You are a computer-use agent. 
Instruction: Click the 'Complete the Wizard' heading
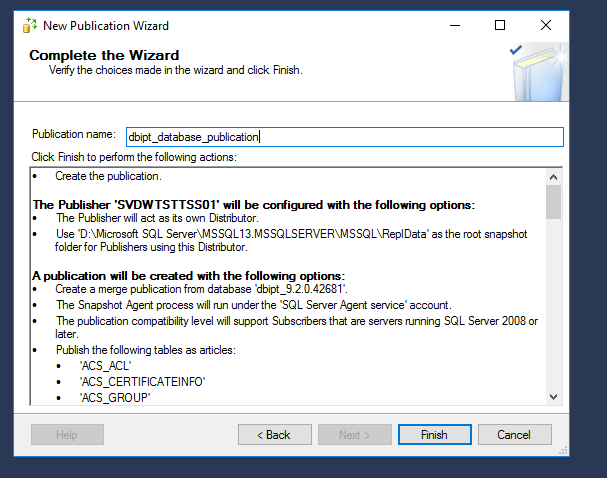pyautogui.click(x=104, y=55)
